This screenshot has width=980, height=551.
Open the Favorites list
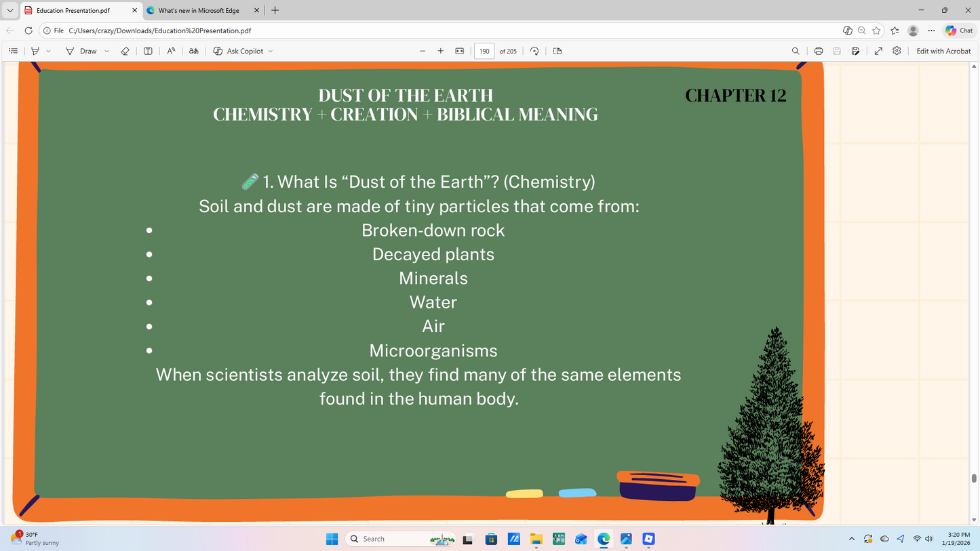coord(895,30)
